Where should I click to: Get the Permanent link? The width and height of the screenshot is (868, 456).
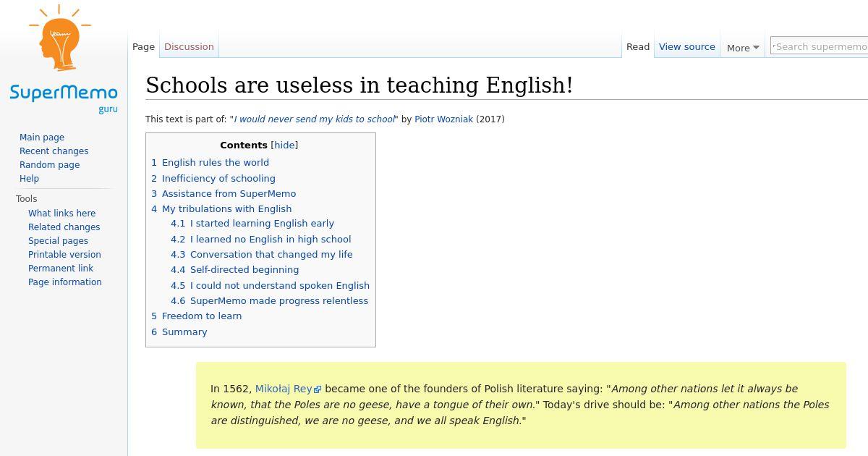pos(61,269)
